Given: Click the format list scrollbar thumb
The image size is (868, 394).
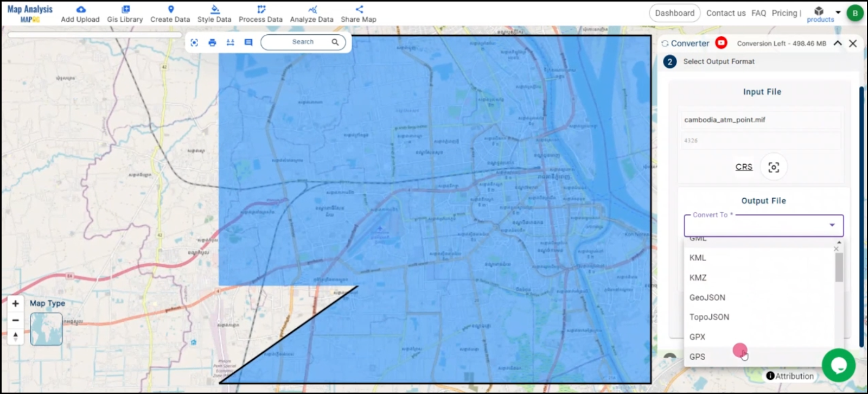Looking at the screenshot, I should click(839, 267).
